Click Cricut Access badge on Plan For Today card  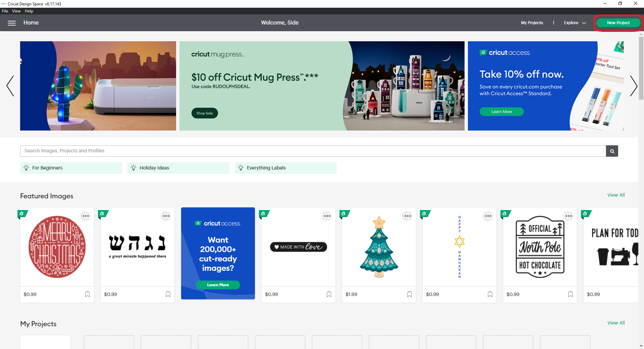pyautogui.click(x=586, y=214)
